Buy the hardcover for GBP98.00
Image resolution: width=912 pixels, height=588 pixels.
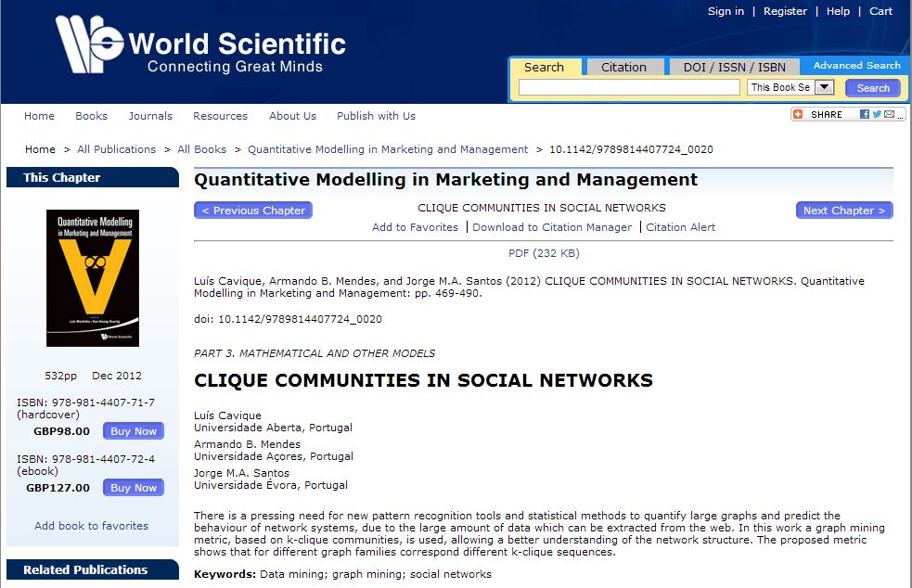134,431
